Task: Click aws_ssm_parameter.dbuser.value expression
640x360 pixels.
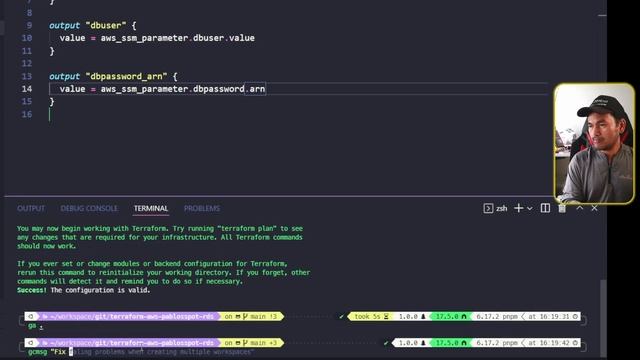Action: (178, 38)
